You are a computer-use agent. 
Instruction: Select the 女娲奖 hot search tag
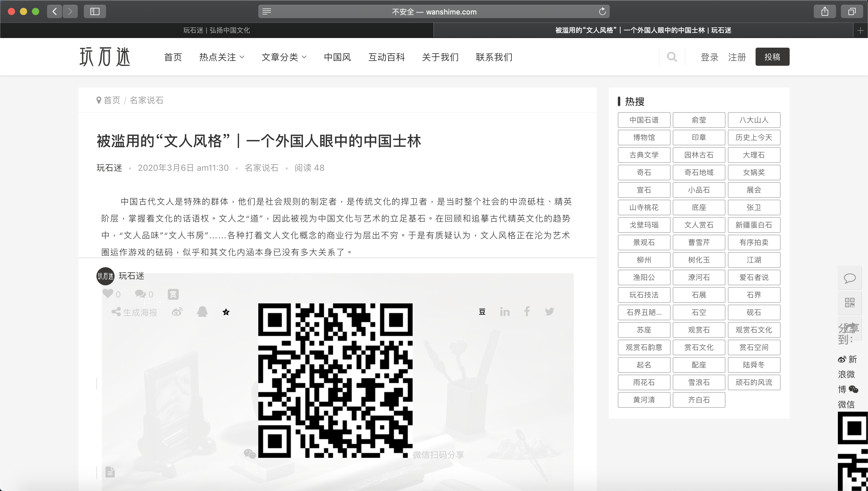(x=754, y=173)
